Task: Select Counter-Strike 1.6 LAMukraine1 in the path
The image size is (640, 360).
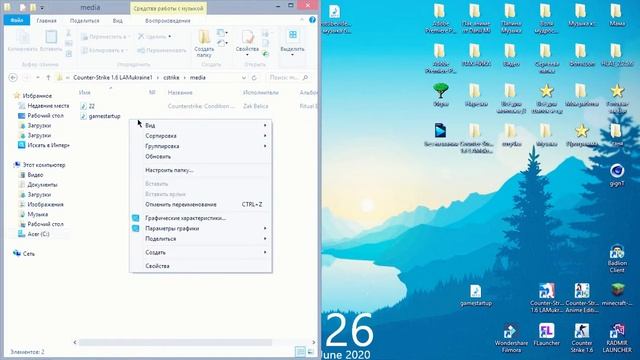Action: pos(113,78)
